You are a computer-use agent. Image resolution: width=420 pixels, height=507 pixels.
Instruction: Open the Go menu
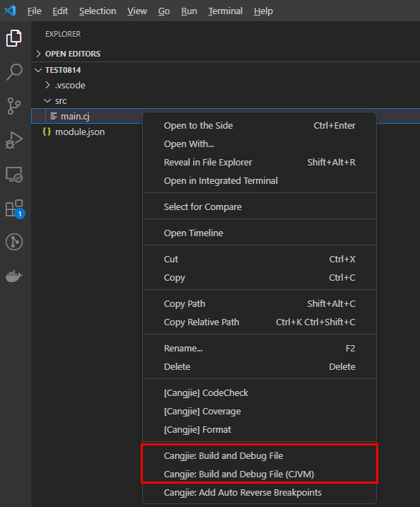(164, 11)
